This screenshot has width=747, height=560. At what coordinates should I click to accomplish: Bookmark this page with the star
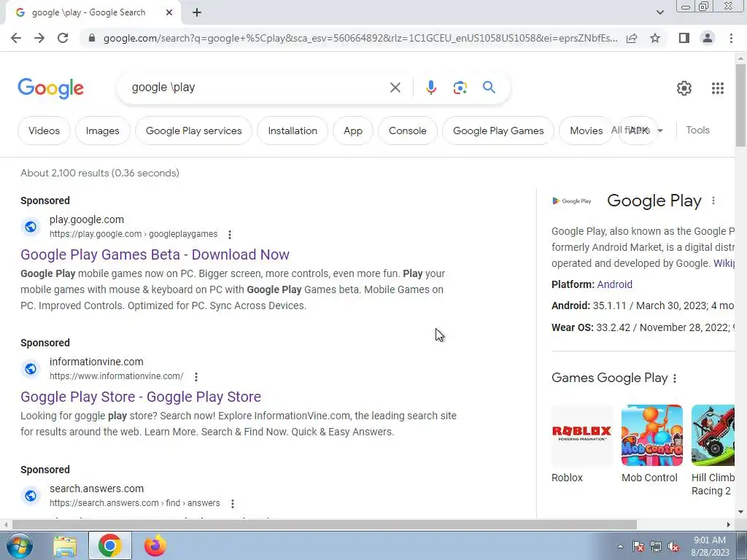[655, 38]
